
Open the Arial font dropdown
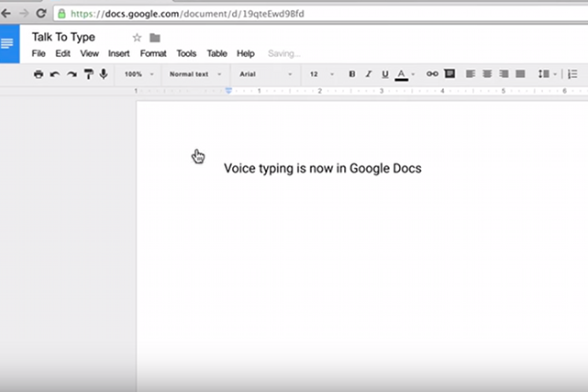265,74
